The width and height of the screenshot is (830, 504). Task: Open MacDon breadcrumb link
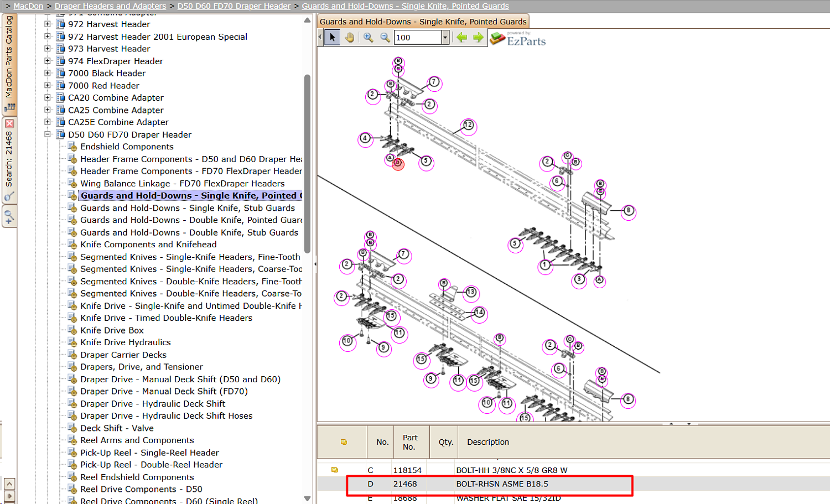28,6
